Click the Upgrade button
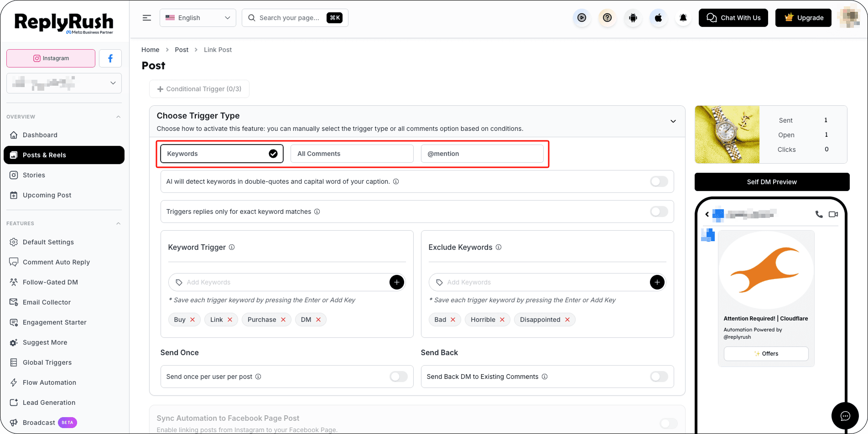Image resolution: width=868 pixels, height=434 pixels. click(x=803, y=18)
